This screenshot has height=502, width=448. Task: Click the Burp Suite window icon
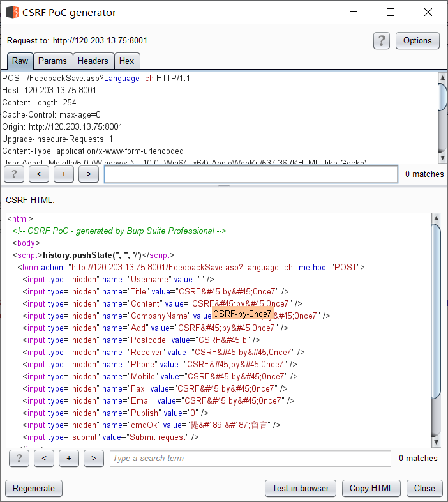coord(13,12)
